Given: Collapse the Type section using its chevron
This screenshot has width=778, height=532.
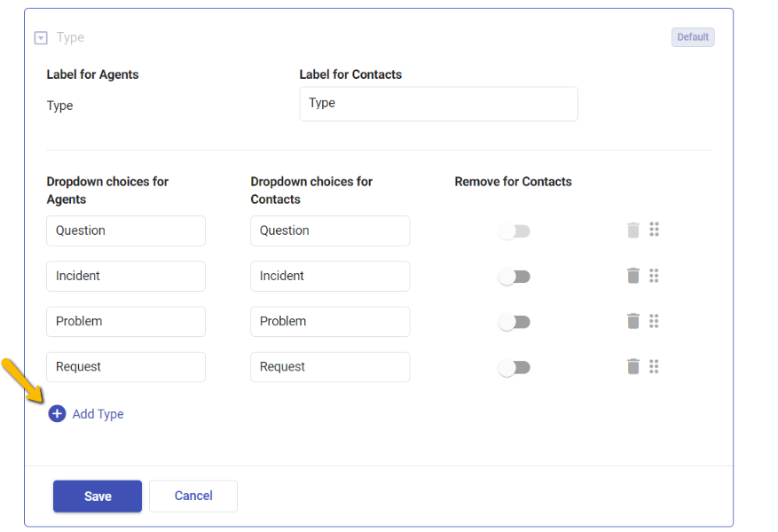Looking at the screenshot, I should coord(40,37).
